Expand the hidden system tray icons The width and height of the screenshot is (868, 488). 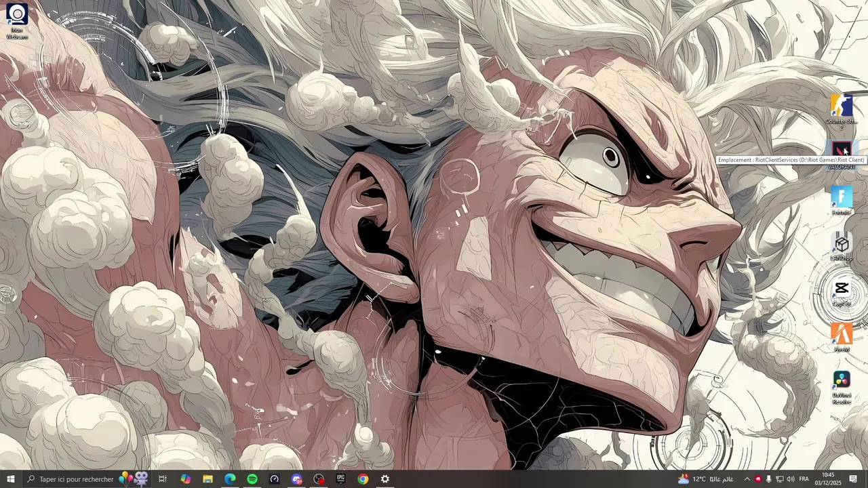(x=747, y=479)
